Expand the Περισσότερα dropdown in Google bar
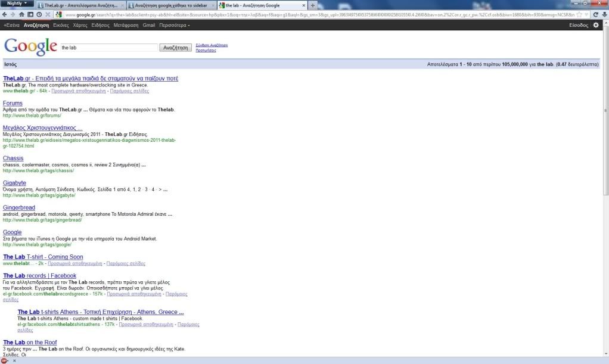The width and height of the screenshot is (609, 364). pos(175,26)
